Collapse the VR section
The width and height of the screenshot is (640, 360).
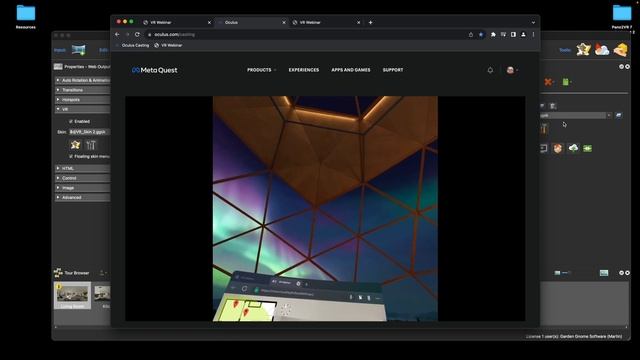83,109
